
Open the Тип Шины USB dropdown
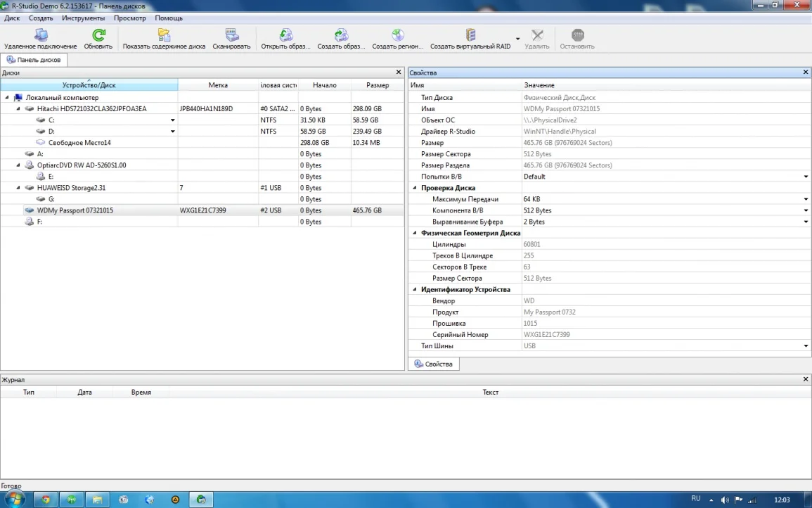tap(806, 346)
